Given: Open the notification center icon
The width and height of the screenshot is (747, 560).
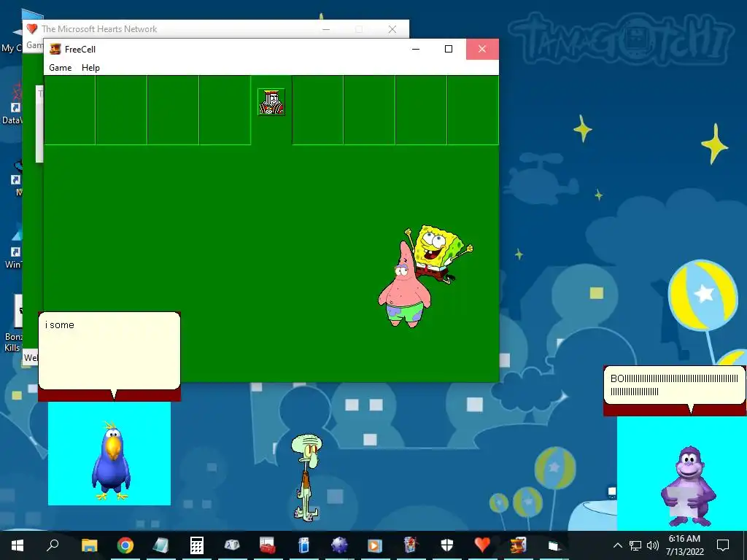Looking at the screenshot, I should click(723, 545).
